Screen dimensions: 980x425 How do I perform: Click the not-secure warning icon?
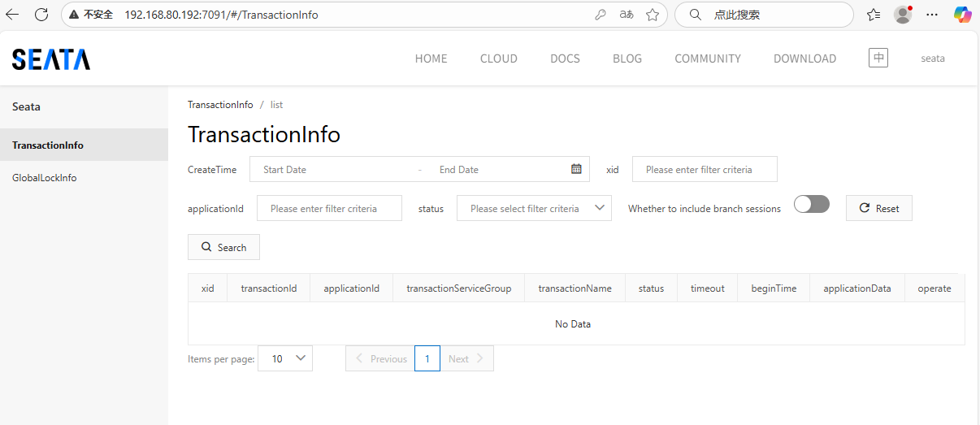pos(74,15)
